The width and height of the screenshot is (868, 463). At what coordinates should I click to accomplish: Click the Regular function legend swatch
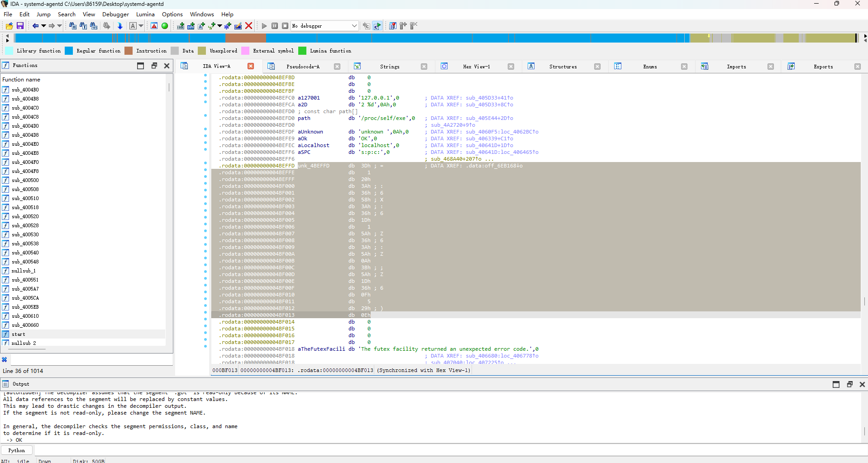(x=69, y=51)
